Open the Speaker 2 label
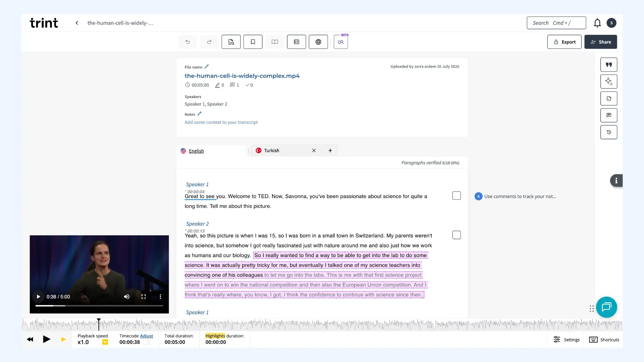Screen dimensions: 644x362 (197, 224)
